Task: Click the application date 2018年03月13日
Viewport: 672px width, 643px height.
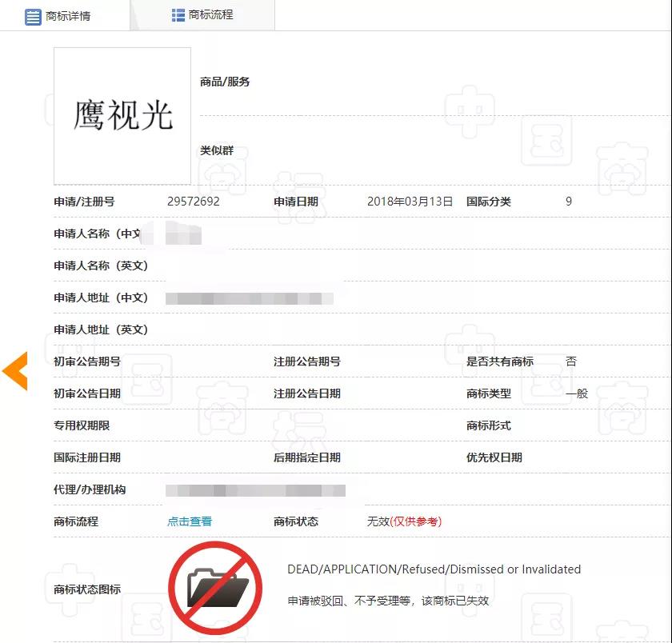Action: (410, 202)
